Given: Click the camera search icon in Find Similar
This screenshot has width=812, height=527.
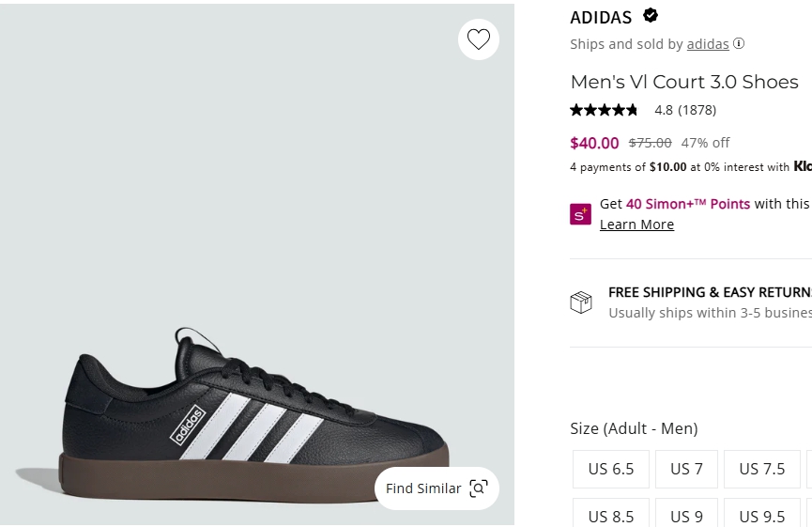Looking at the screenshot, I should click(479, 488).
